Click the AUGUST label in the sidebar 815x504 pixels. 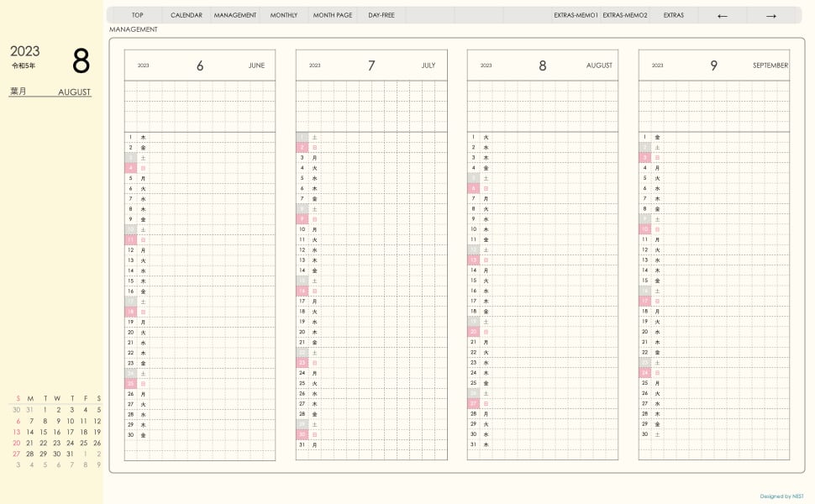pos(74,92)
